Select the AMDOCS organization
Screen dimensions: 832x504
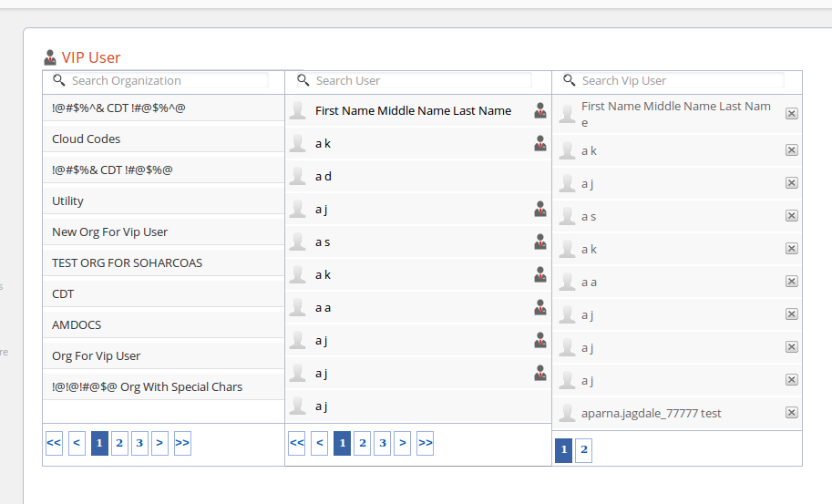(77, 324)
